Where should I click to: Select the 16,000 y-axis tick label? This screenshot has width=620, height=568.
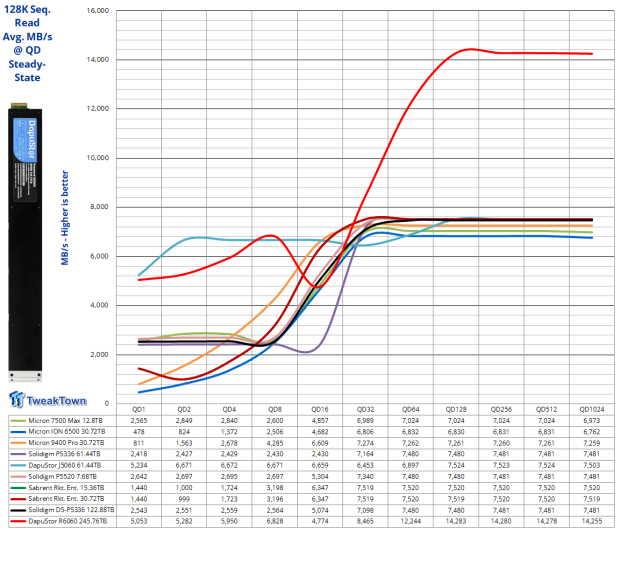[98, 11]
